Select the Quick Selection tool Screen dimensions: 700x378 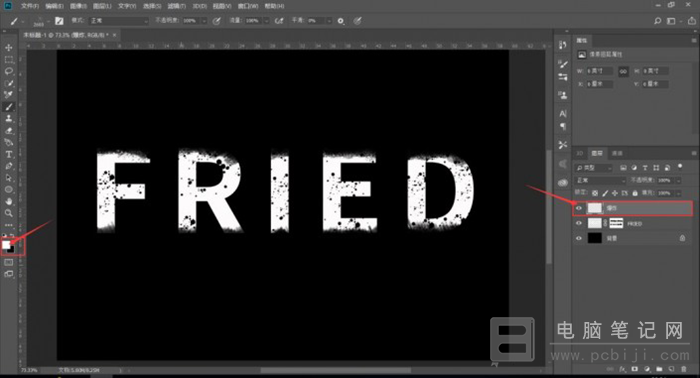point(8,83)
